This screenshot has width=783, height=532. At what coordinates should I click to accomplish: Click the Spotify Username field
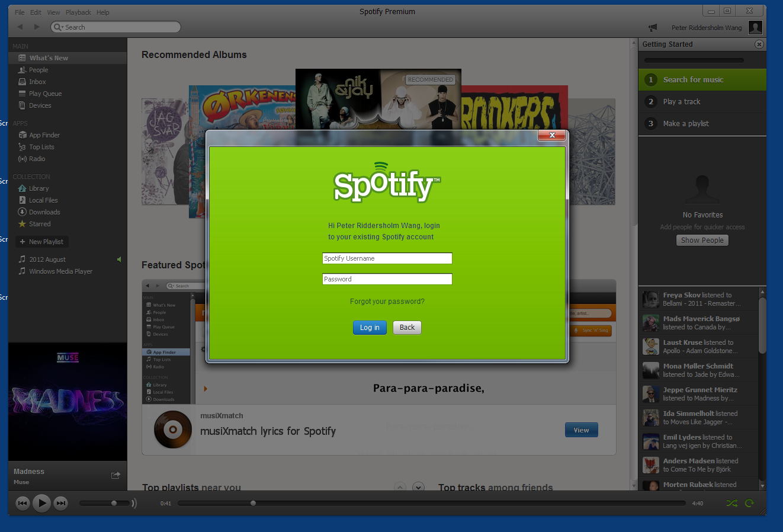pos(387,258)
